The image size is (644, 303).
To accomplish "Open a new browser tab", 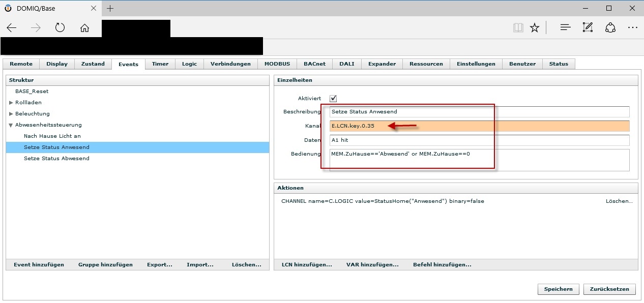I will [110, 8].
